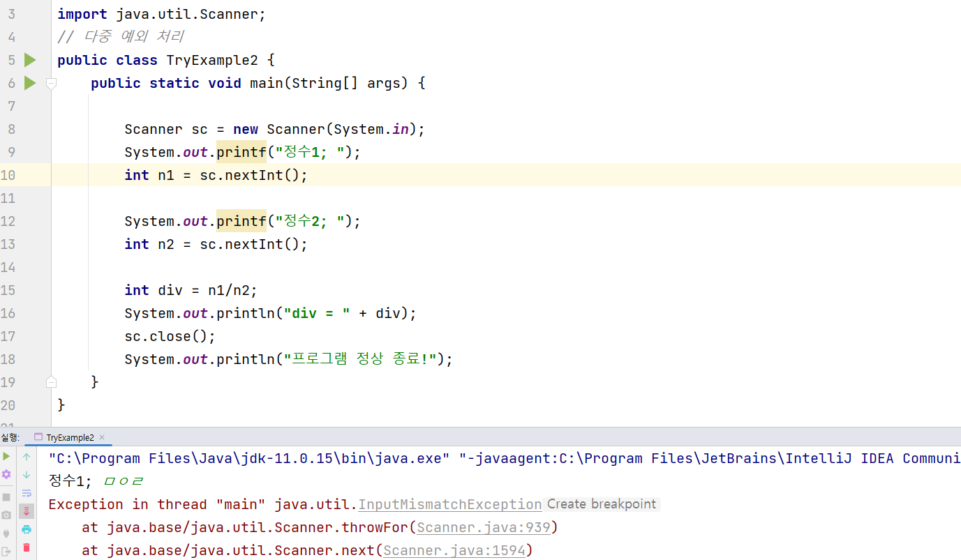Click 'Scanner sc = new Scanner' code line
Viewport: 961px width, 560px height.
(274, 129)
